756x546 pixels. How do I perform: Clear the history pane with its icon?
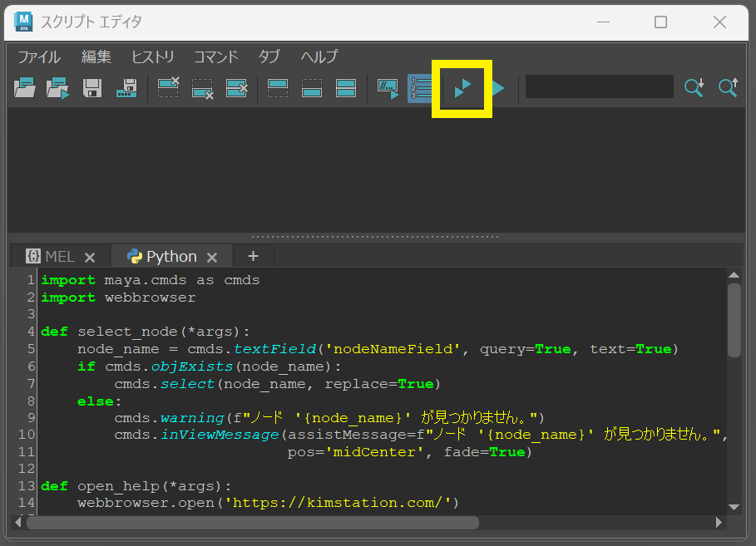tap(168, 88)
